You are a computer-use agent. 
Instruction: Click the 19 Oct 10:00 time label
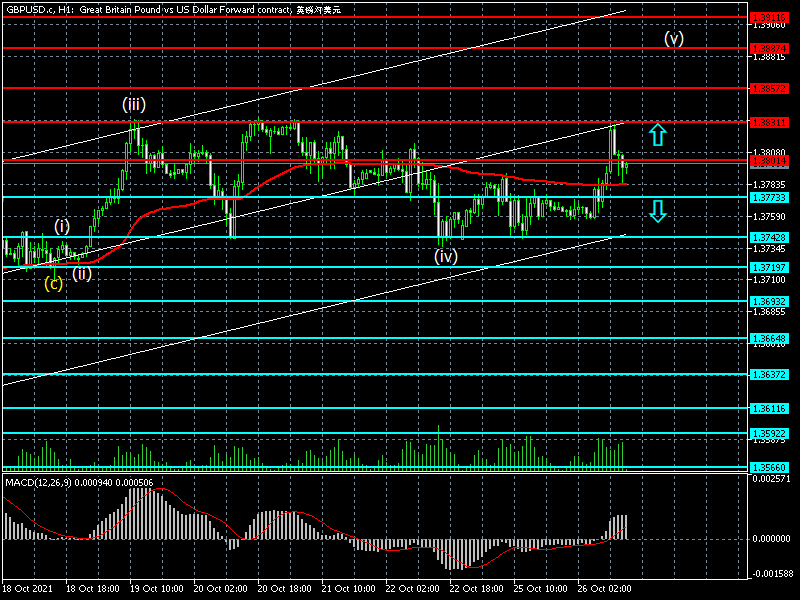(157, 588)
